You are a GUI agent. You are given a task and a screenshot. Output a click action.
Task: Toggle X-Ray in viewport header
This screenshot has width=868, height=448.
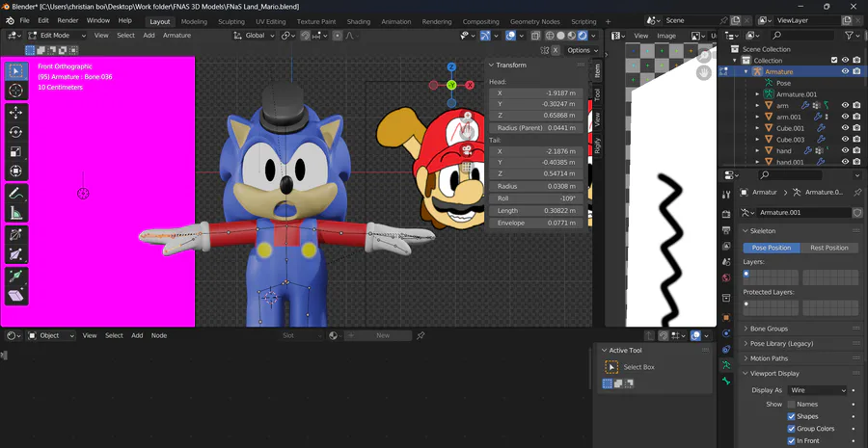tap(535, 36)
